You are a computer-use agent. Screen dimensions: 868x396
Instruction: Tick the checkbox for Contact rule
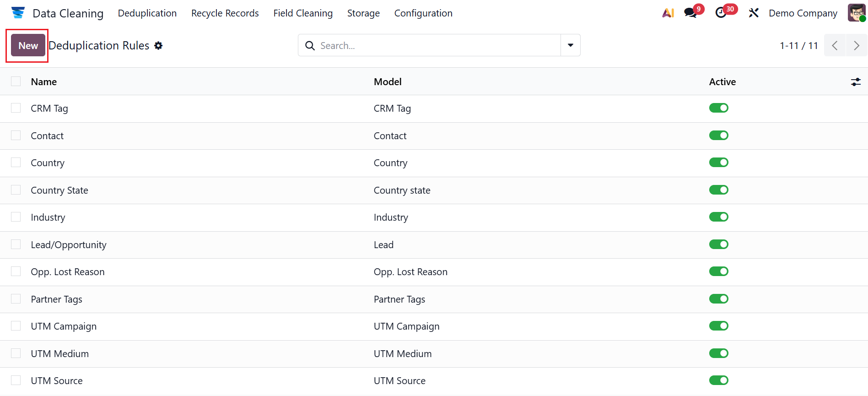point(16,136)
